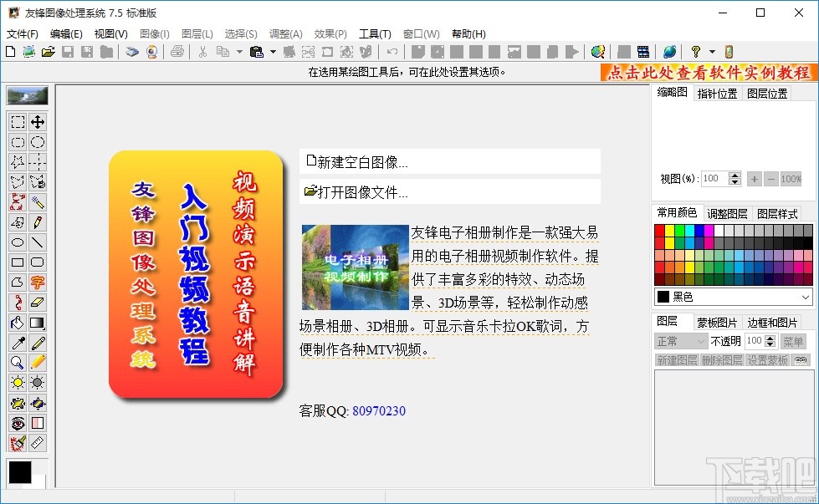The height and width of the screenshot is (504, 819).
Task: Switch to the 图层位置 tab
Action: point(767,94)
